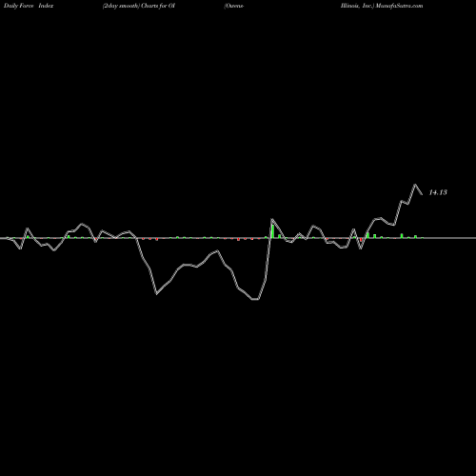Image resolution: width=476 pixels, height=476 pixels.
Task: Click the tallest green force index bar
Action: click(x=272, y=231)
